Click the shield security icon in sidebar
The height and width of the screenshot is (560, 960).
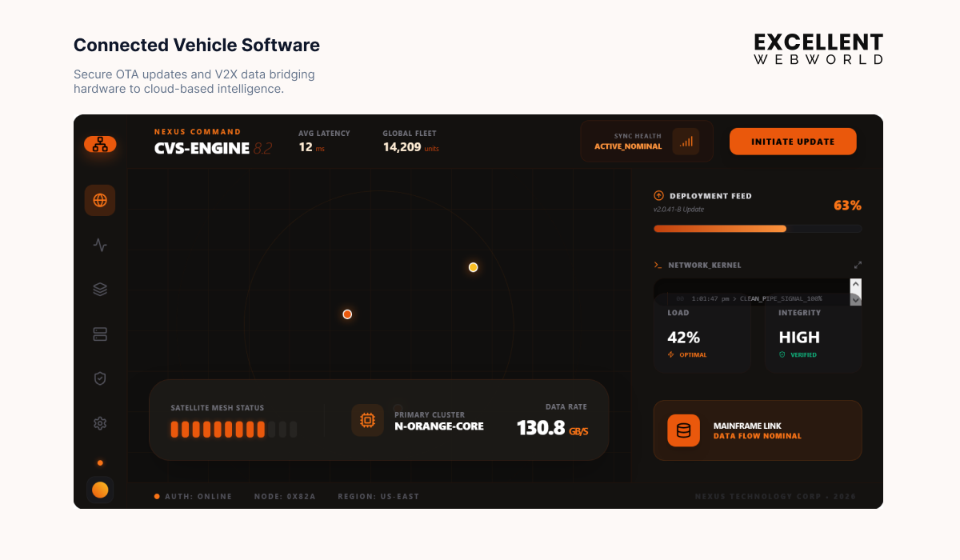100,378
